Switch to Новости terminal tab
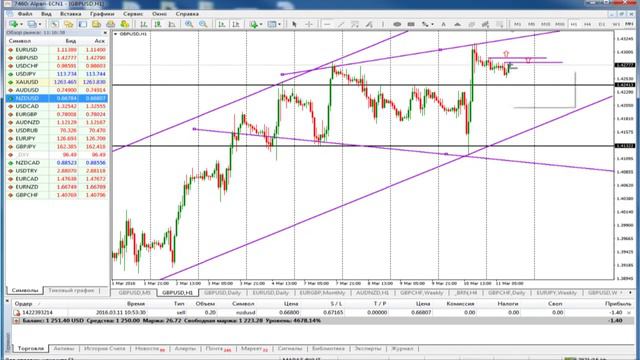 (x=149, y=349)
